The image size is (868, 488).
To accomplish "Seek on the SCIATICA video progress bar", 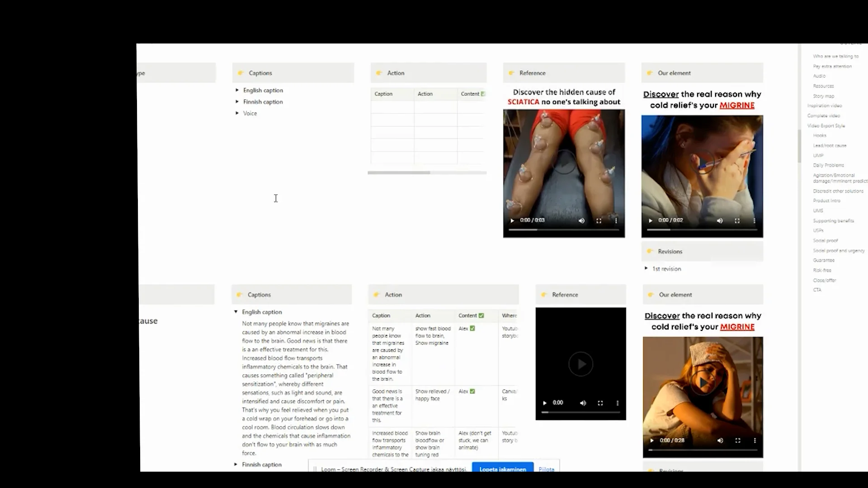I will tap(564, 230).
